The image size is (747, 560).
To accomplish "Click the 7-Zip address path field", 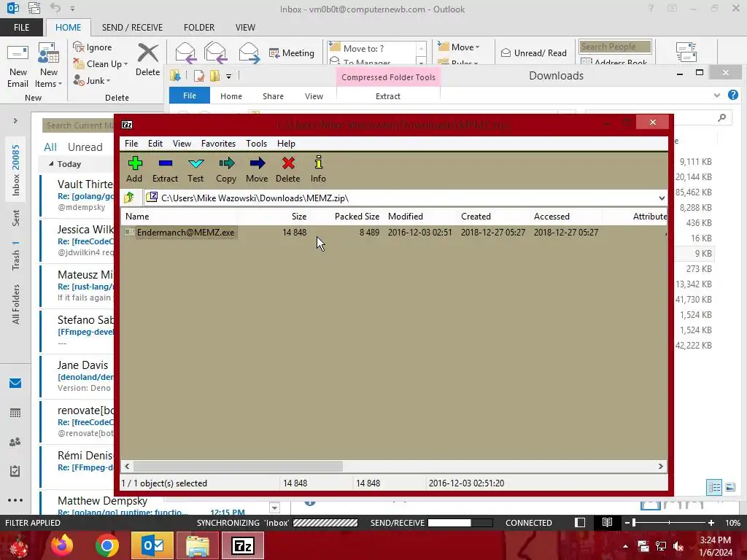I will pos(405,198).
